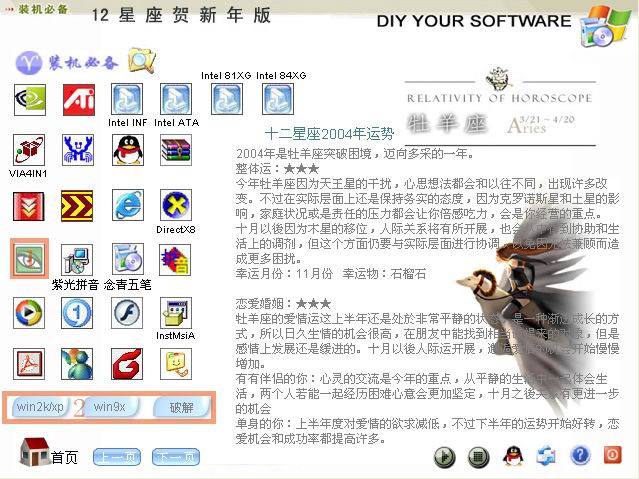This screenshot has width=639, height=479.
Task: Click the Aries symbol purple circle
Action: tap(29, 63)
